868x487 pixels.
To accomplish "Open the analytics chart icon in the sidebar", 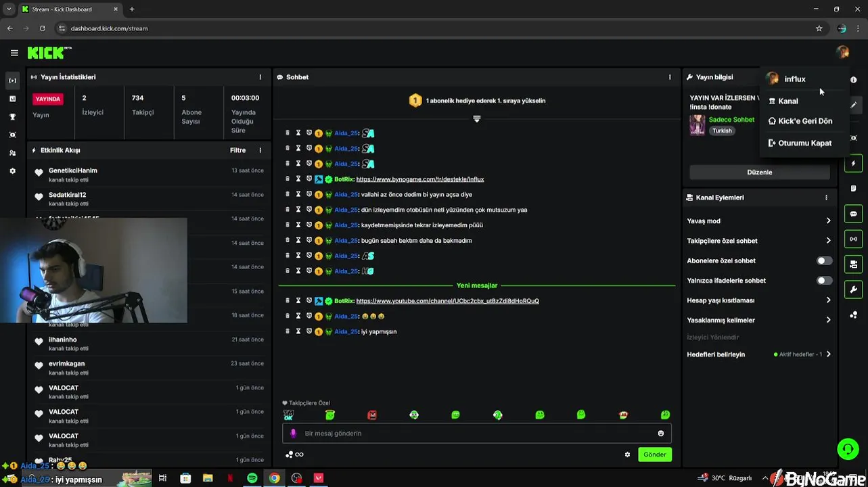I will pos(12,99).
